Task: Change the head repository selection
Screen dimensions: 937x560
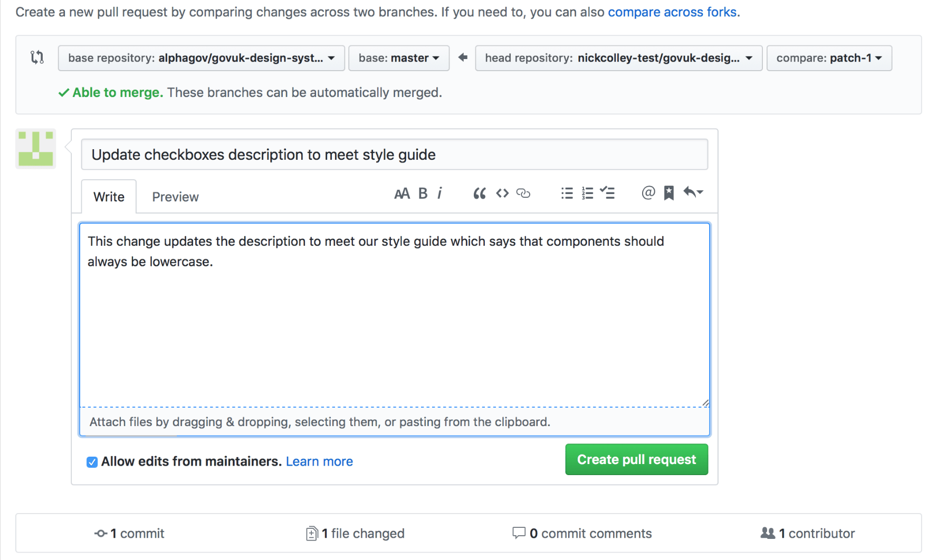Action: point(618,58)
